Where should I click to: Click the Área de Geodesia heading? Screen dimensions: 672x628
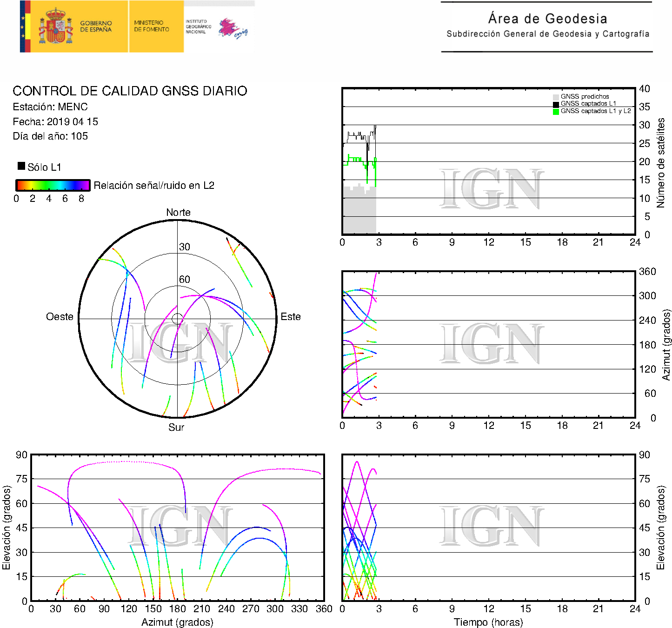[x=547, y=19]
